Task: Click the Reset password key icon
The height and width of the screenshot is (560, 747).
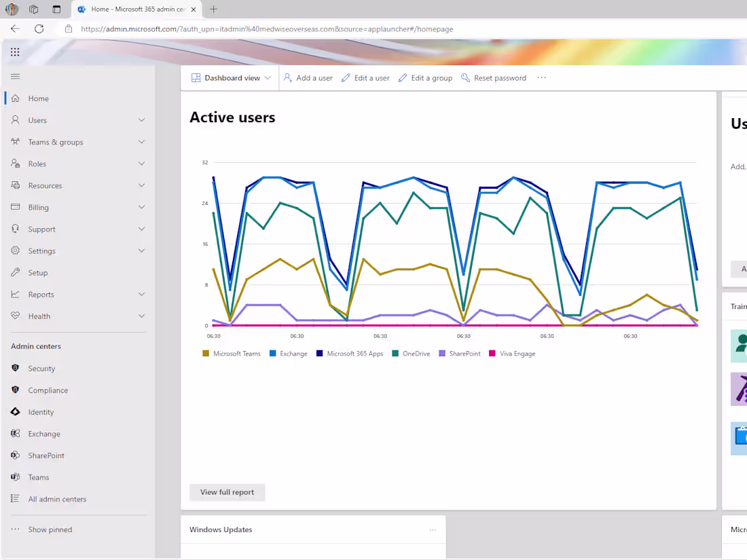Action: point(465,77)
